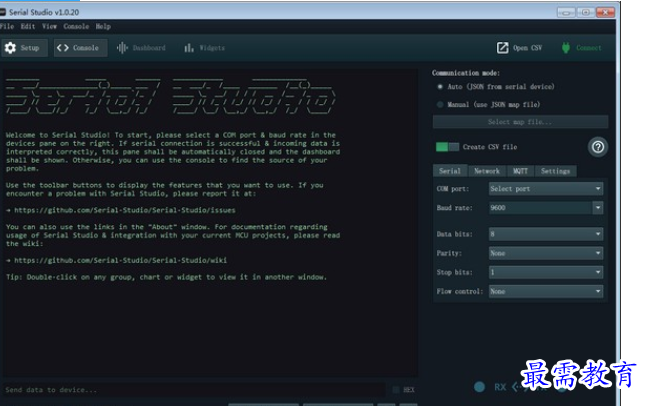The image size is (645, 406).
Task: Switch to the MQTT tab
Action: 520,171
